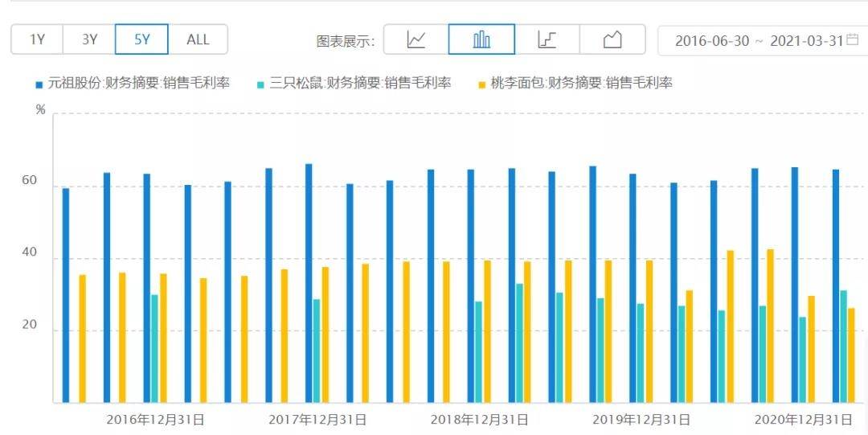Select the 3Y time range
This screenshot has height=435, width=868.
pyautogui.click(x=89, y=39)
